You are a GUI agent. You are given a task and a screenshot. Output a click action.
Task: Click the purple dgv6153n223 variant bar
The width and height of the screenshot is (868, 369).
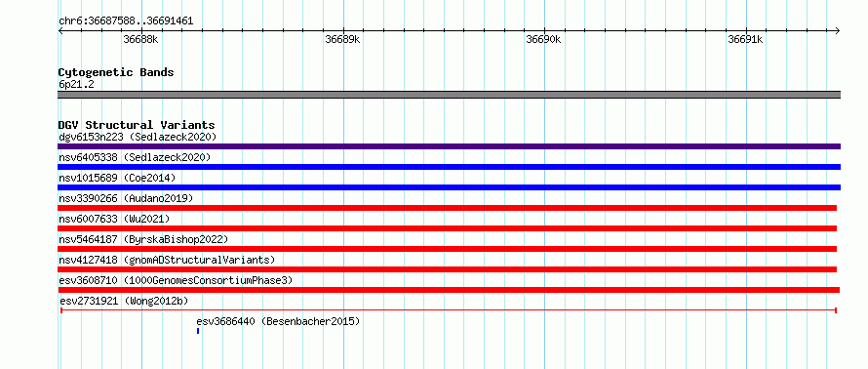(x=449, y=146)
